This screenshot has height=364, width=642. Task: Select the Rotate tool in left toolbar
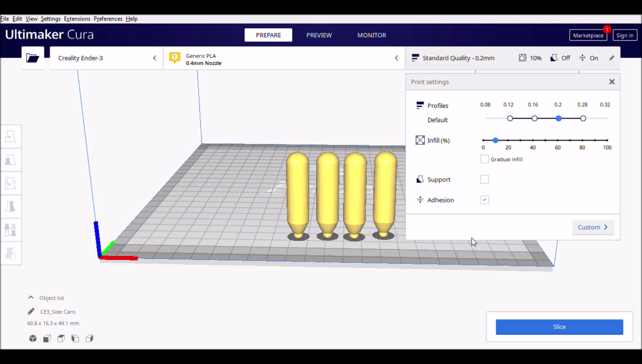tap(10, 183)
